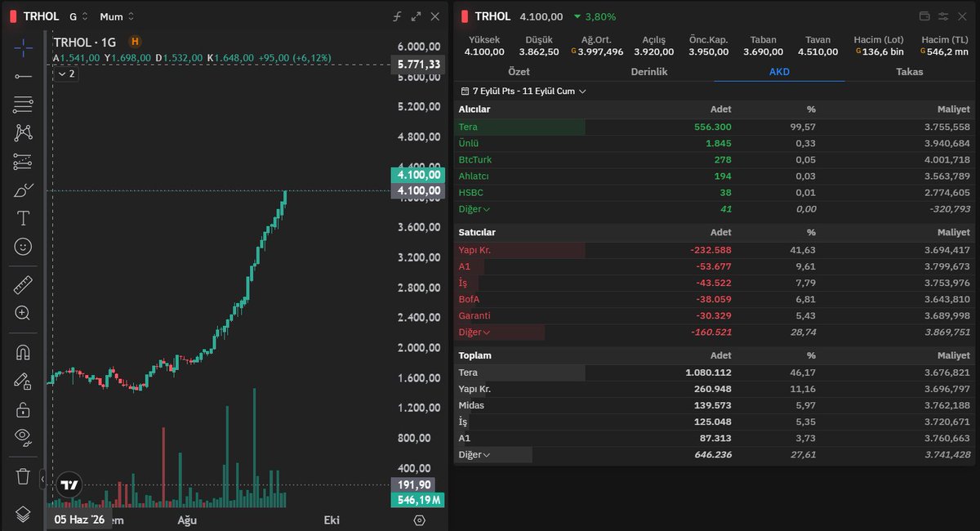The image size is (980, 531).
Task: Click Maliyet column header in Alıcılar
Action: click(x=954, y=109)
